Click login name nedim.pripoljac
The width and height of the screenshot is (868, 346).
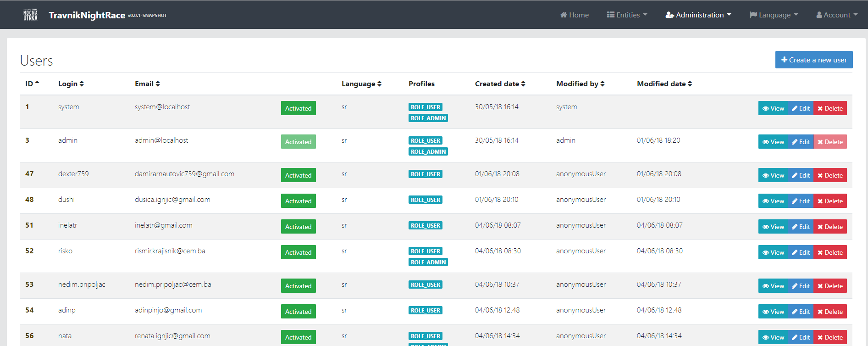[82, 285]
